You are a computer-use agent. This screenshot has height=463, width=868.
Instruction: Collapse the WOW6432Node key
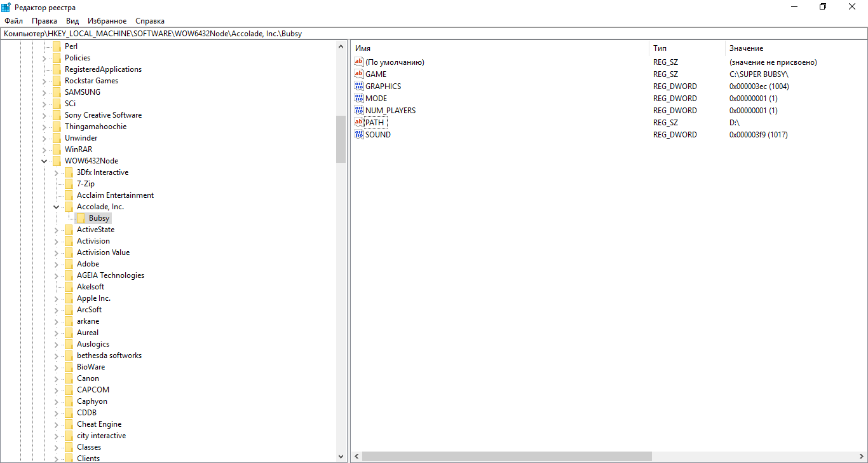(44, 160)
